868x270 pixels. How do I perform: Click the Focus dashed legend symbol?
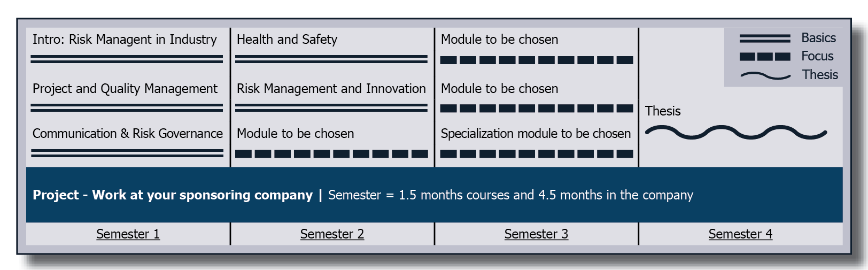pyautogui.click(x=765, y=57)
